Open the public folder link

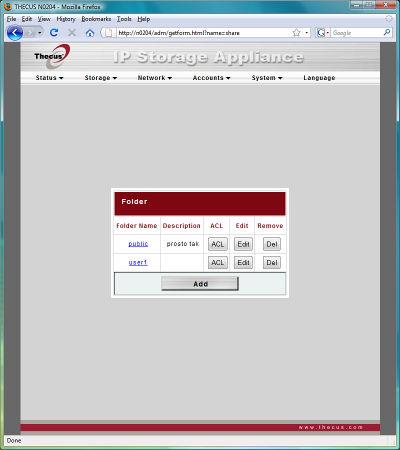[x=138, y=244]
